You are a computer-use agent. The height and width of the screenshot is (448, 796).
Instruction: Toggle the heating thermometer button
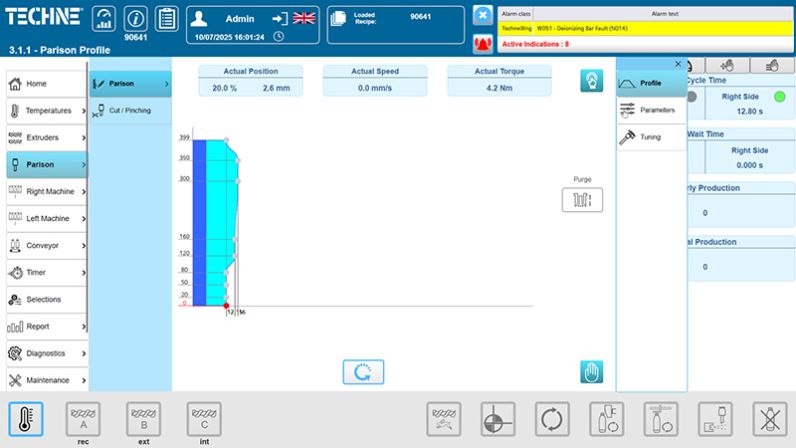pos(25,419)
